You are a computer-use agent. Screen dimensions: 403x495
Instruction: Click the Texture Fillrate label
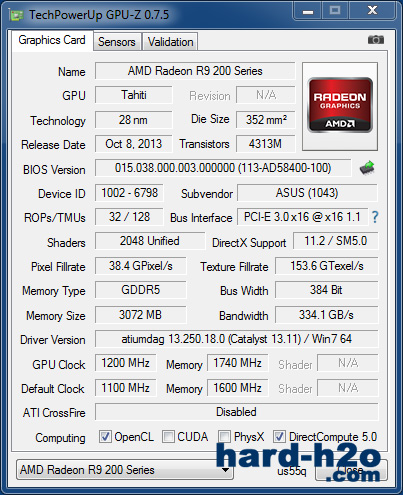(x=234, y=267)
